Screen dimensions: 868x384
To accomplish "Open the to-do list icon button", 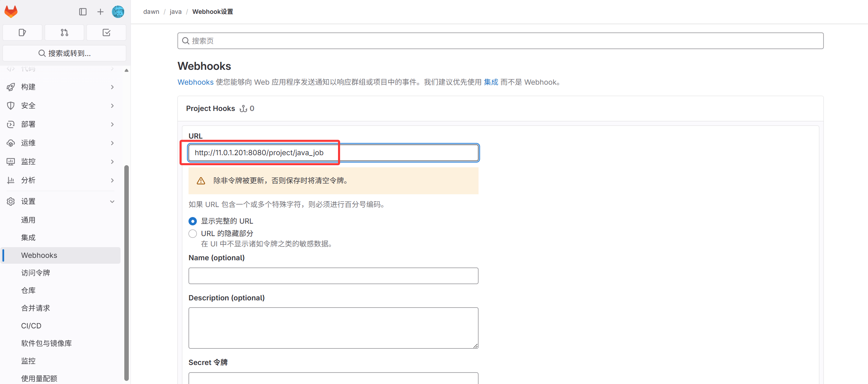I will [x=106, y=32].
